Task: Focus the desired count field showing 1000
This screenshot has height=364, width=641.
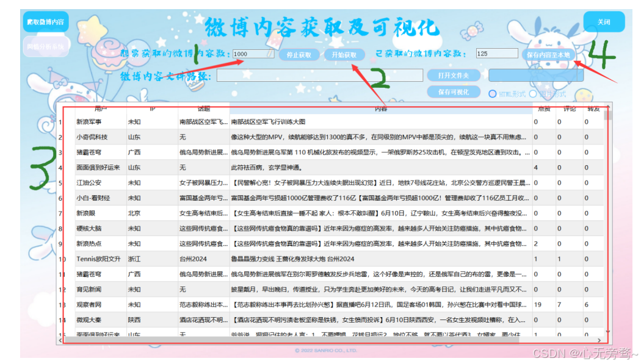Action: click(x=253, y=54)
